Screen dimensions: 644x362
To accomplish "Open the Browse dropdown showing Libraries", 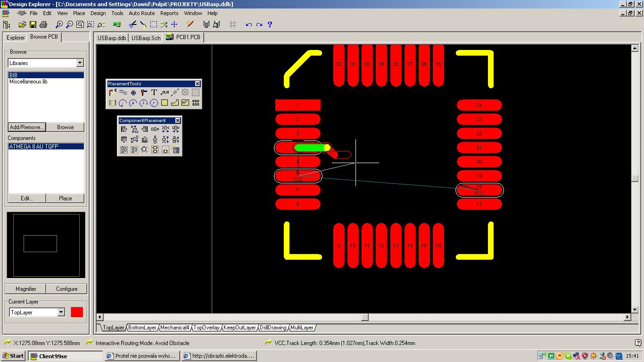I will [x=80, y=63].
